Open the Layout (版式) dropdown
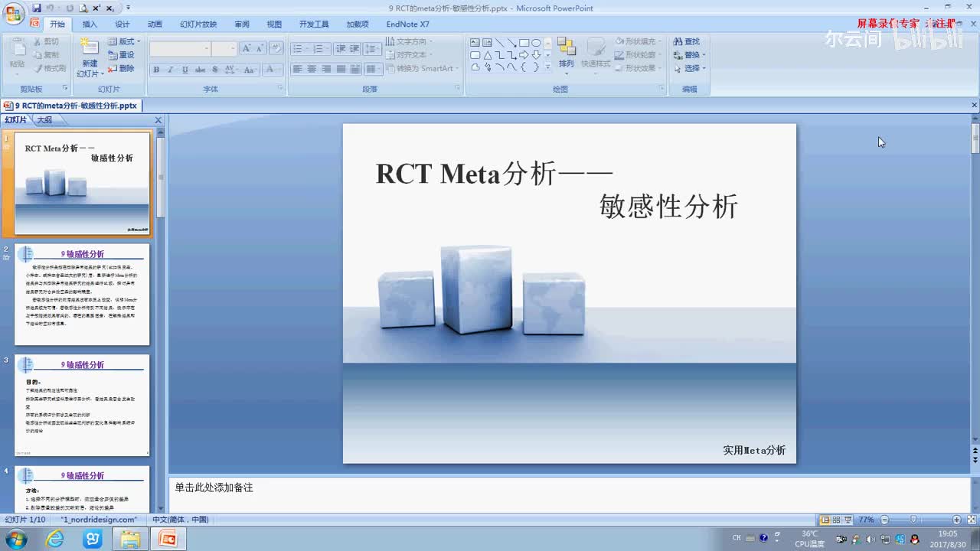This screenshot has height=551, width=980. click(124, 41)
